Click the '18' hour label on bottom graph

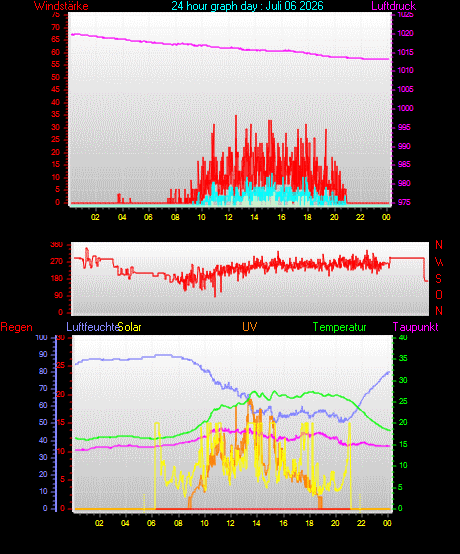[309, 523]
